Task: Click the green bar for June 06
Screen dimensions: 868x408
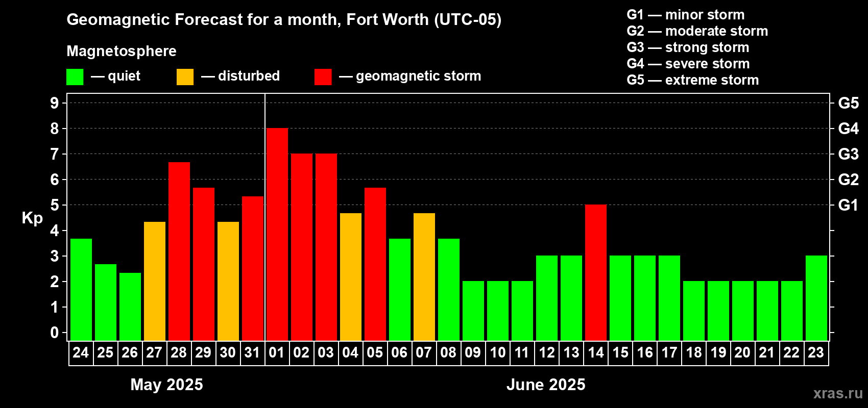Action: pos(400,290)
